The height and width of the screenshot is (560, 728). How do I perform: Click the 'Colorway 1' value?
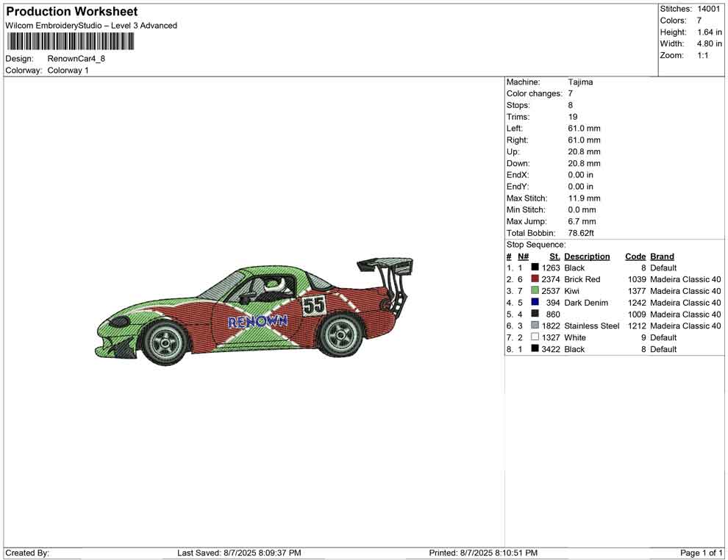[x=68, y=71]
